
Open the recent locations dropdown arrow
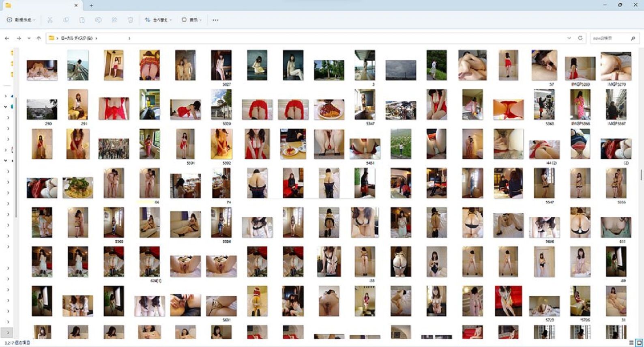(x=29, y=38)
